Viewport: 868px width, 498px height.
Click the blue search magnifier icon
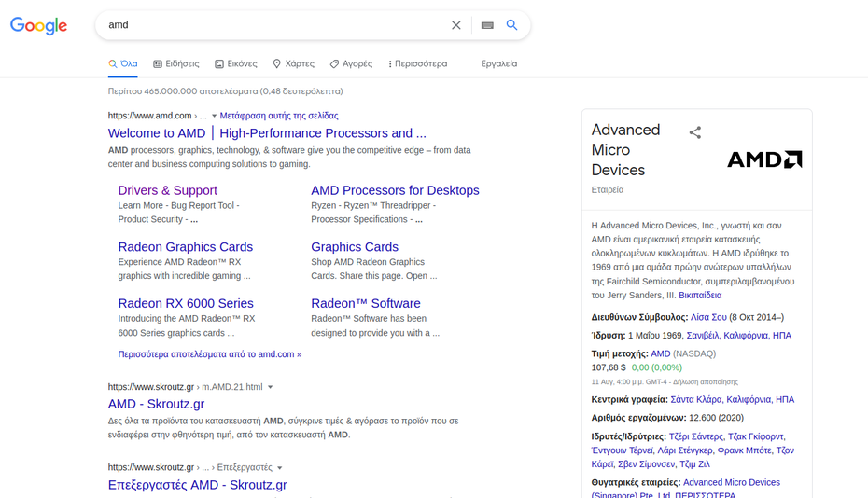(511, 25)
